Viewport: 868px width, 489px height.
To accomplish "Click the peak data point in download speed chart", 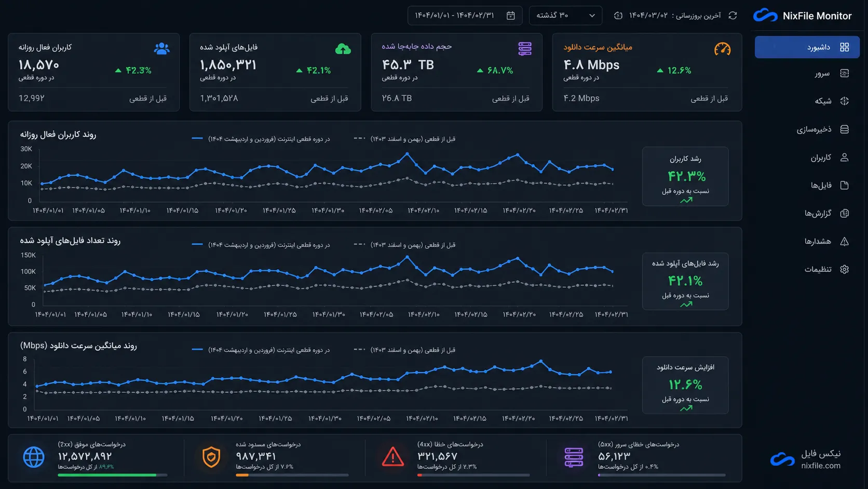I will (541, 361).
